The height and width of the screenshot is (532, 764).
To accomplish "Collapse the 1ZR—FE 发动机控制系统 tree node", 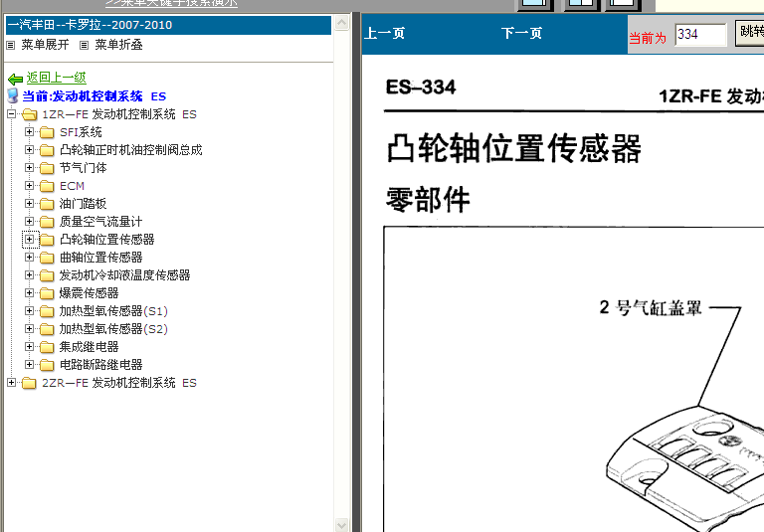I will click(11, 114).
